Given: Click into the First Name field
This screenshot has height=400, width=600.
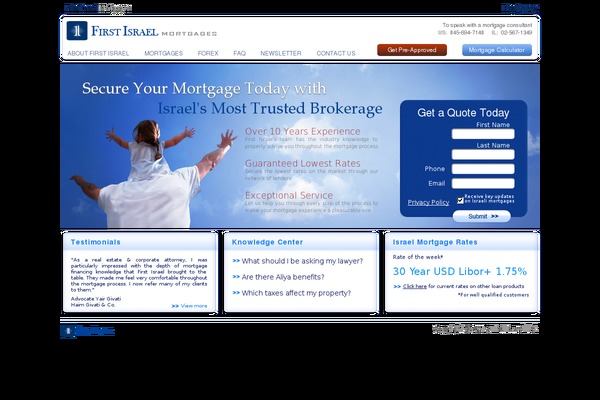Looking at the screenshot, I should [483, 134].
